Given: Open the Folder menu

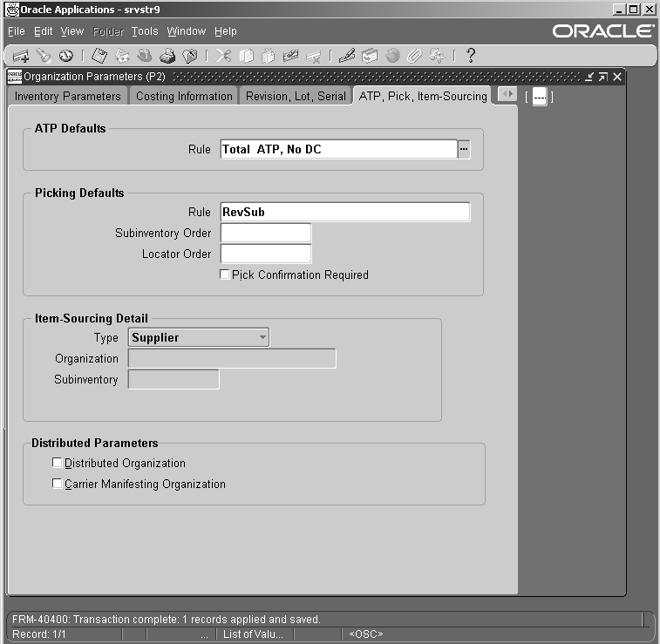Looking at the screenshot, I should (x=108, y=31).
